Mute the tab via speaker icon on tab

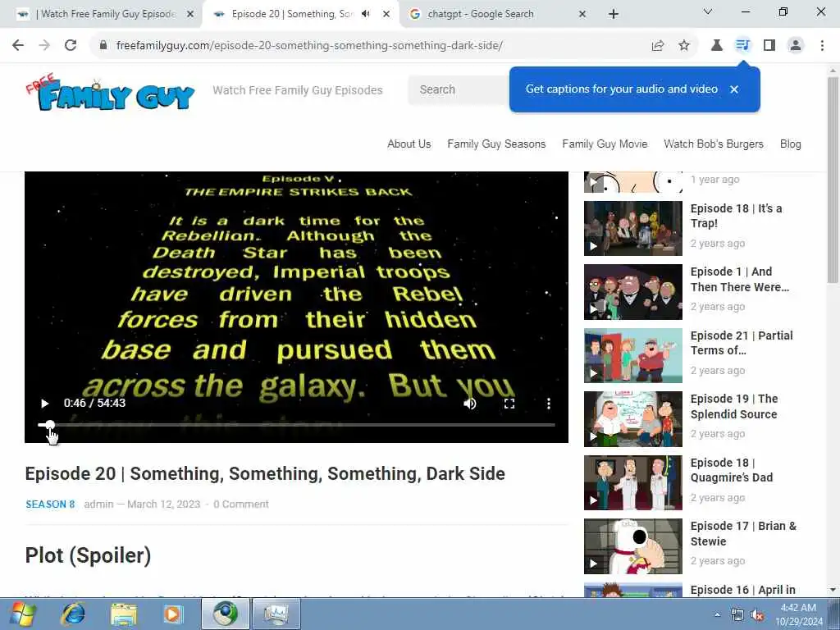pos(365,14)
